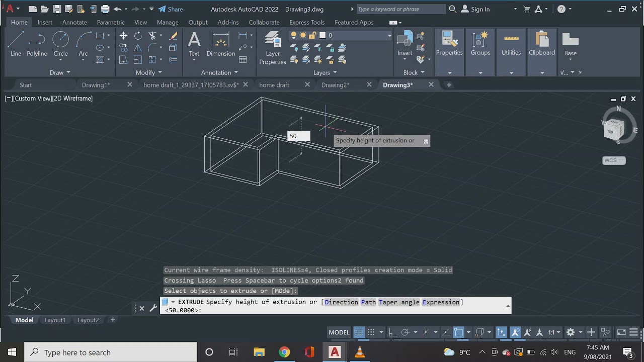This screenshot has height=362, width=644.
Task: Select the Polyline tool
Action: pyautogui.click(x=37, y=44)
